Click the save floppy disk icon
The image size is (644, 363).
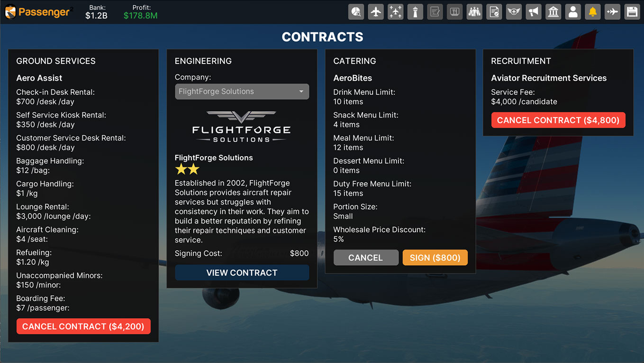(x=632, y=12)
